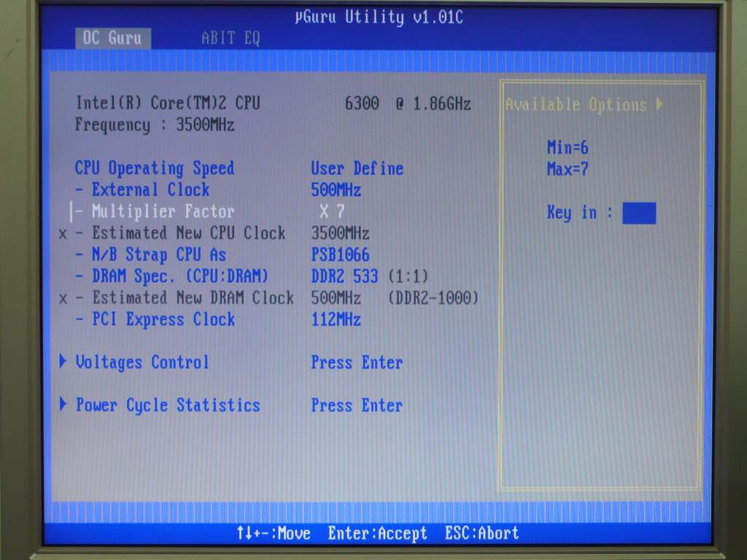Select the CPU Operating Speed setting

[x=155, y=168]
